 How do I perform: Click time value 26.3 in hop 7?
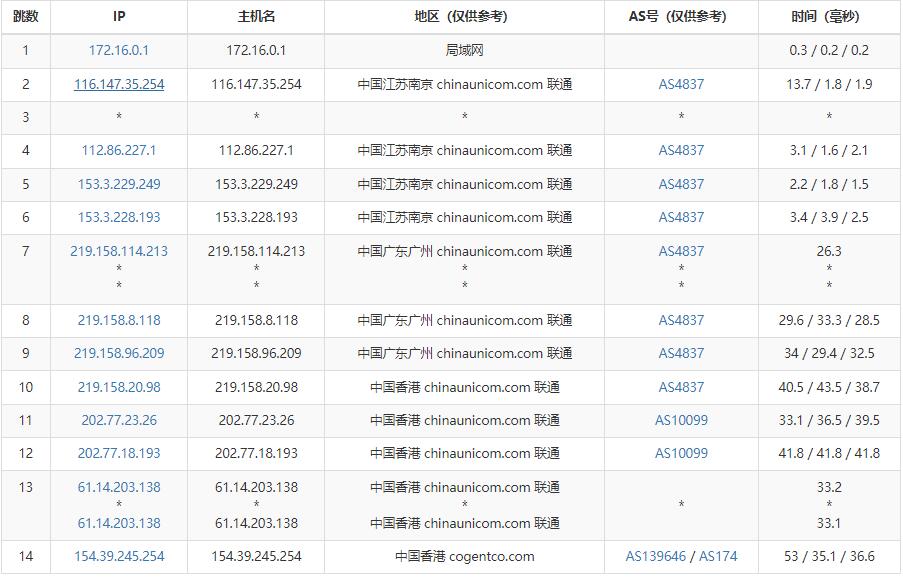point(829,251)
